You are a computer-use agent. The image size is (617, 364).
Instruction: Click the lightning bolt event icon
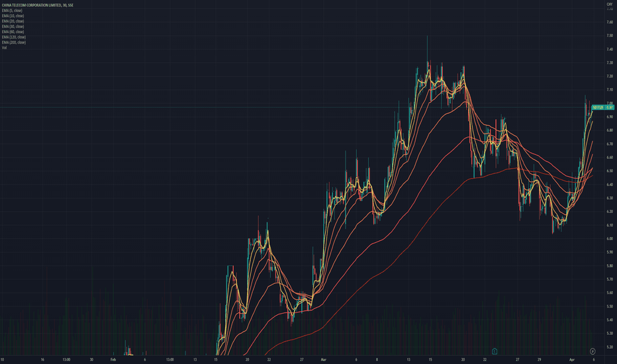coord(593,351)
